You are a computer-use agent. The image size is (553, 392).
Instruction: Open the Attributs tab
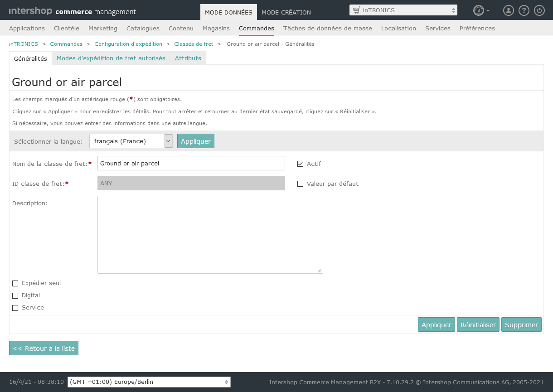188,58
